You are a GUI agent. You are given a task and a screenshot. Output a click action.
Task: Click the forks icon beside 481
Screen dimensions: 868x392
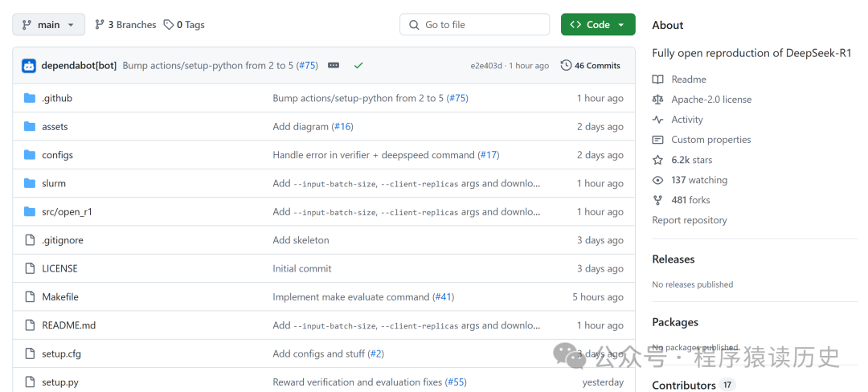point(658,200)
